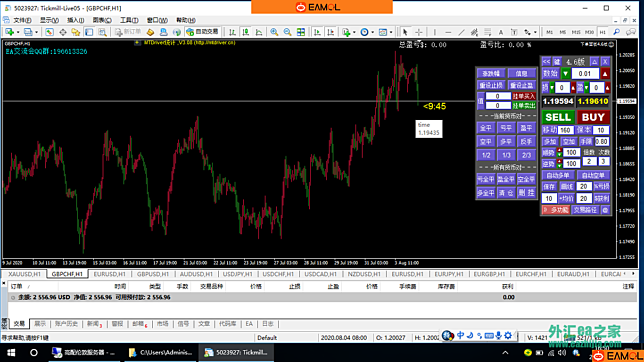
Task: Expand the periodicity clock dropdown
Action: click(x=372, y=32)
